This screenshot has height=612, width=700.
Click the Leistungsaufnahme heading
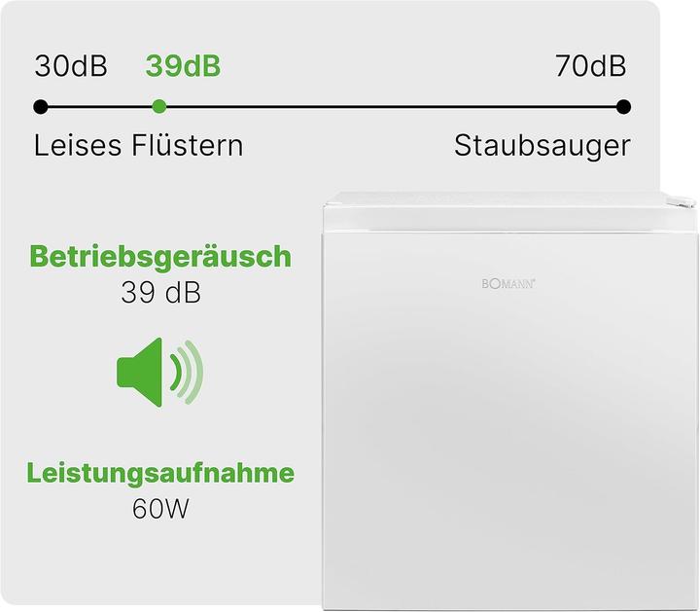160,474
